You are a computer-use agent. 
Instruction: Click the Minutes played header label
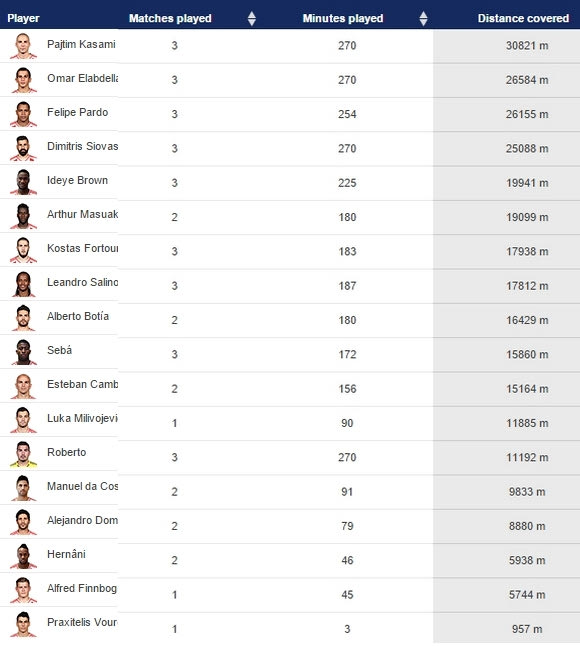pyautogui.click(x=343, y=19)
